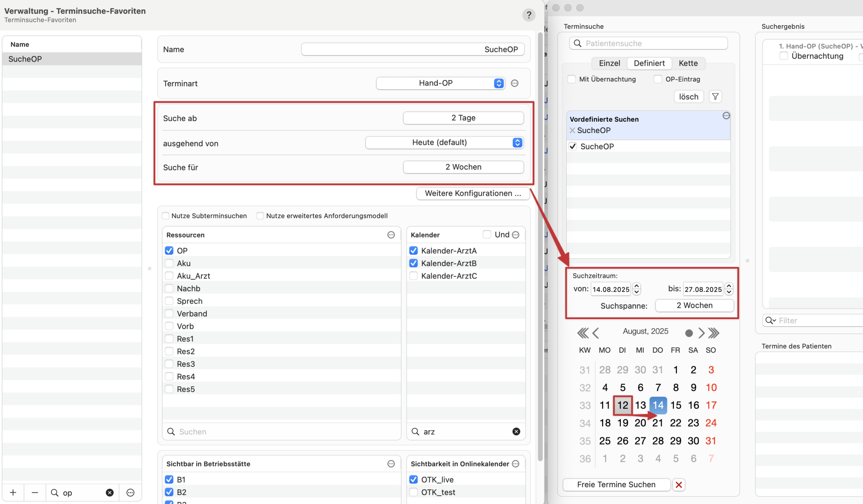
Task: Enable OP-Eintrag checkbox
Action: [x=658, y=79]
